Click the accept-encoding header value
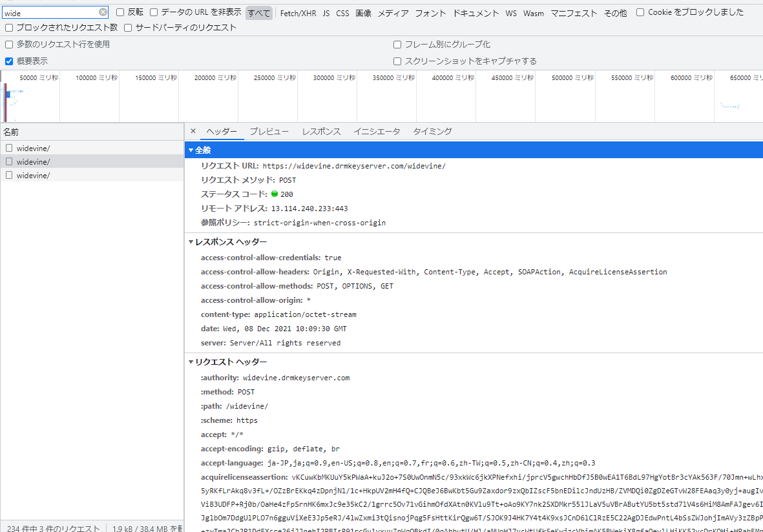763x532 pixels. pos(304,449)
